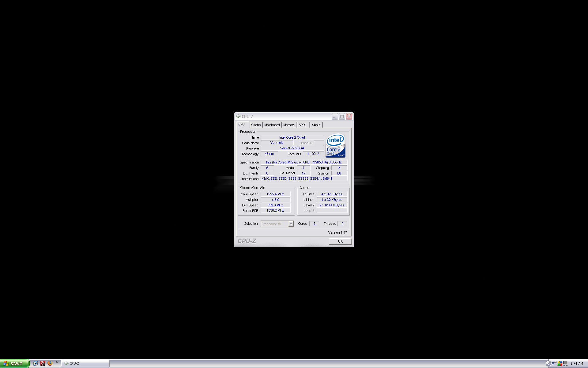This screenshot has width=588, height=368.
Task: Switch to the Mainboard tab
Action: pyautogui.click(x=272, y=125)
